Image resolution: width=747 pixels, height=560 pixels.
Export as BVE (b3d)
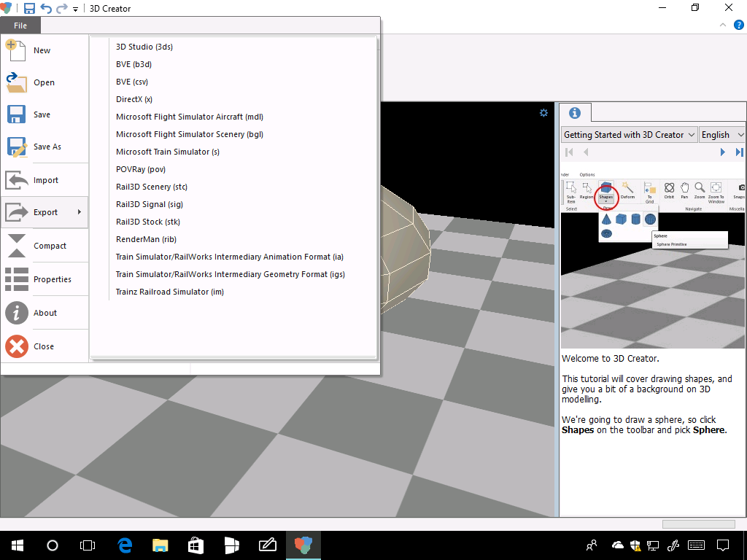tap(134, 64)
